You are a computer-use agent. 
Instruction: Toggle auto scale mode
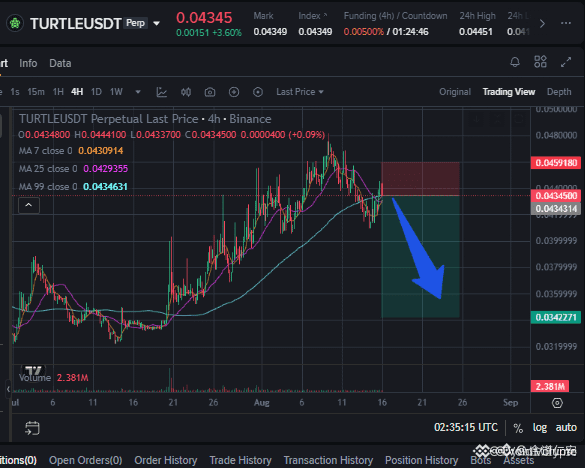(566, 427)
